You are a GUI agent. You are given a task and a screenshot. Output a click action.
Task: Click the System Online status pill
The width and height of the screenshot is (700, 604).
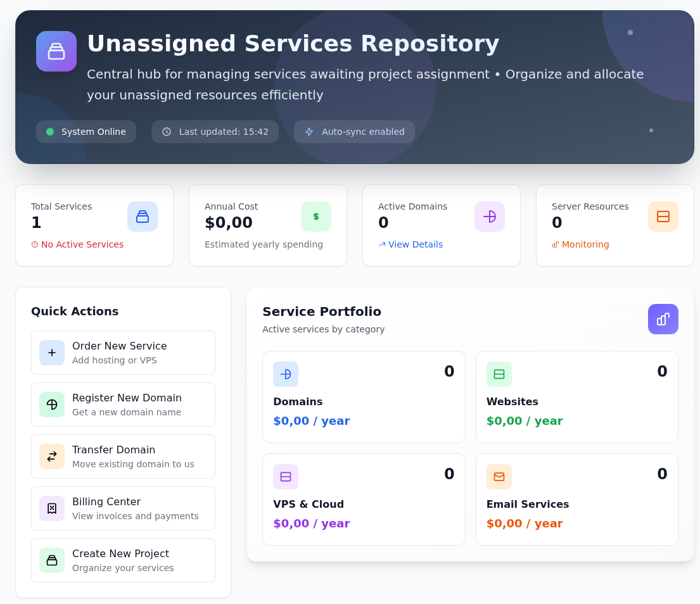pyautogui.click(x=86, y=132)
